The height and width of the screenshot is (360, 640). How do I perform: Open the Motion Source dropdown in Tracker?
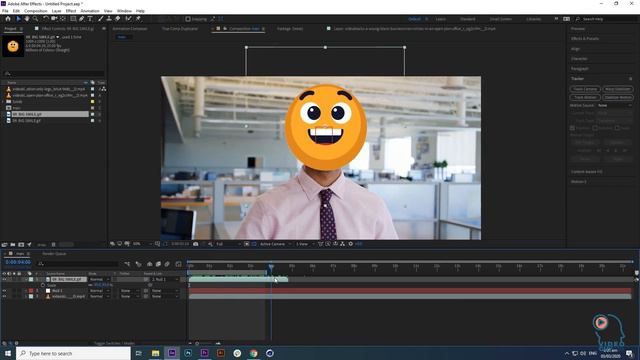pyautogui.click(x=615, y=106)
